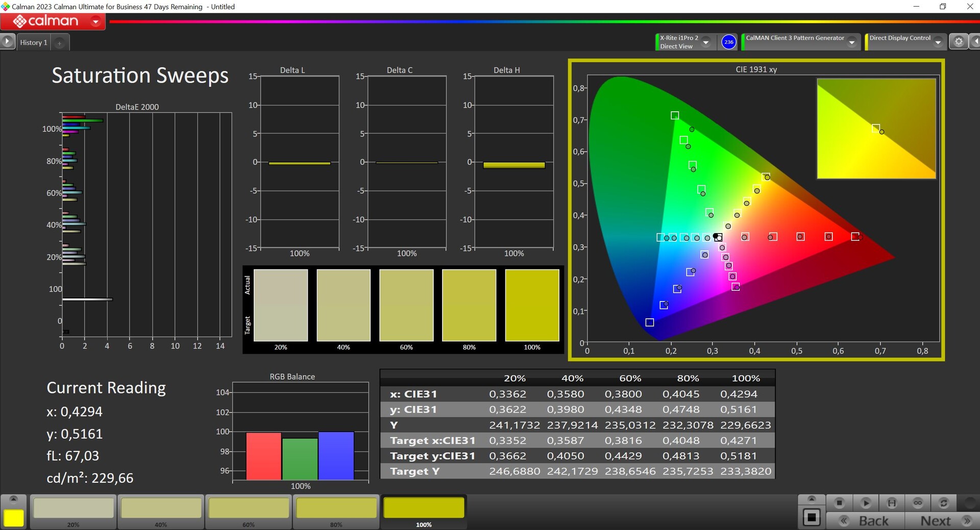Viewport: 980px width, 530px height.
Task: Click the play arrow beside History tab
Action: (x=7, y=41)
